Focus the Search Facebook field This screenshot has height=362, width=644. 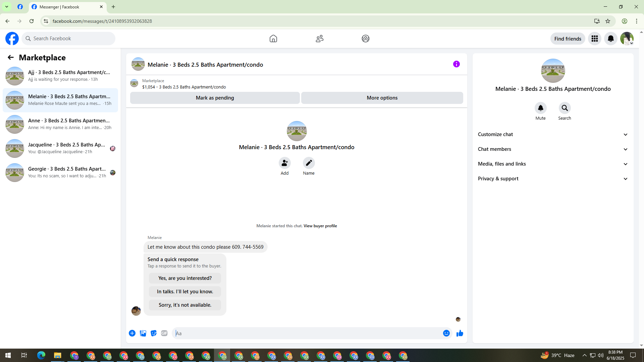(68, 39)
